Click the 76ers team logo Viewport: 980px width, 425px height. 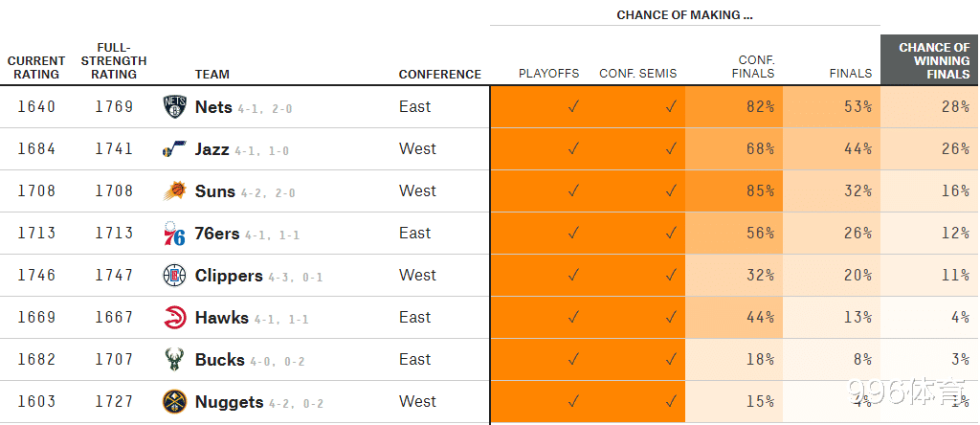pos(174,234)
